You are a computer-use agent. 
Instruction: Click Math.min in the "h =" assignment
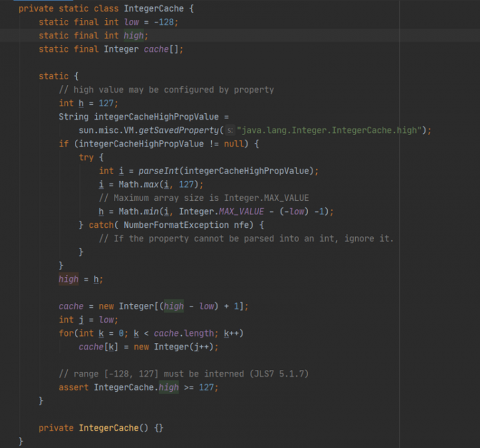139,212
